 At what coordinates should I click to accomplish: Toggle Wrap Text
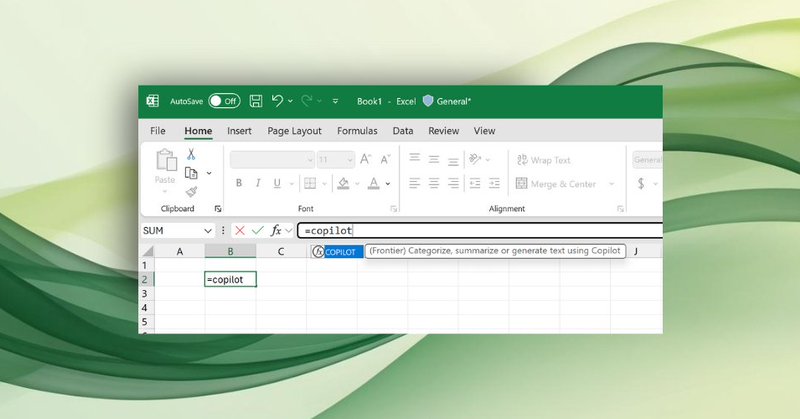pos(543,160)
